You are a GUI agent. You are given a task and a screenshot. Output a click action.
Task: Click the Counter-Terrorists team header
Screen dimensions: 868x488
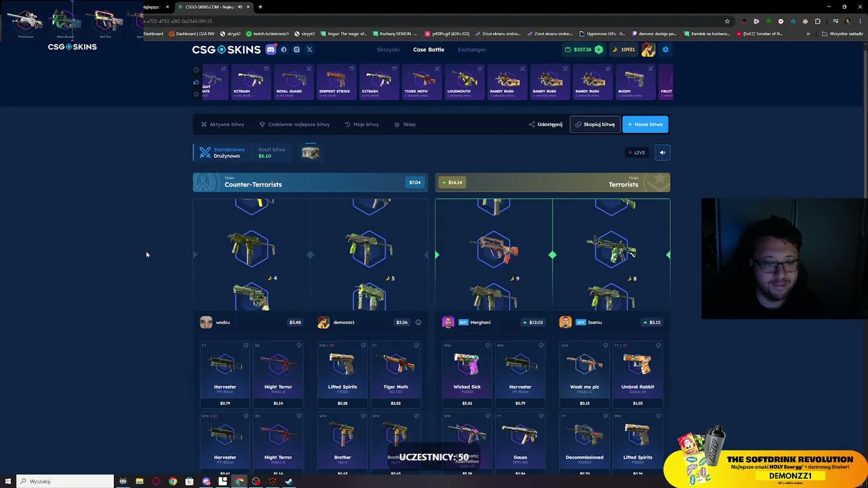point(311,182)
